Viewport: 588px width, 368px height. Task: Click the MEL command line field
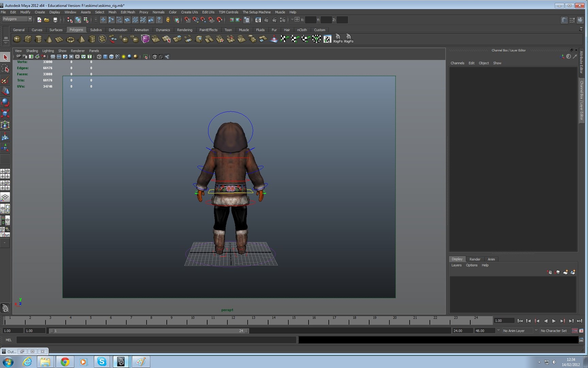tap(157, 340)
